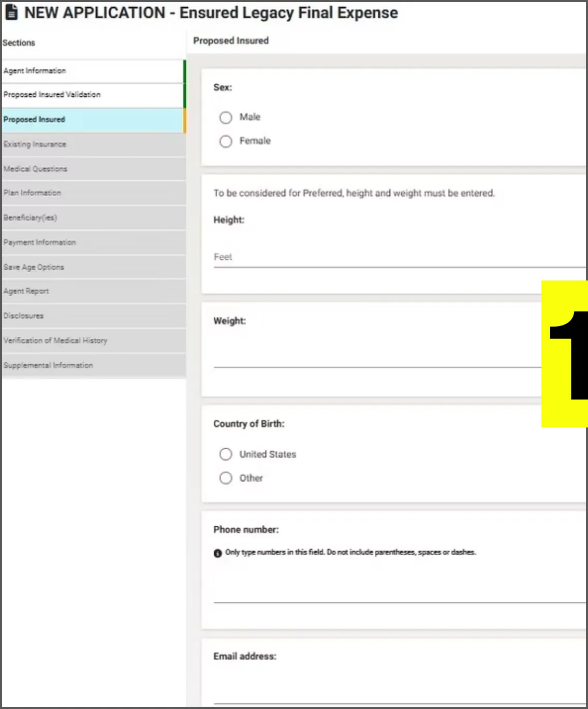Click the Country of Birth label

[x=249, y=424]
